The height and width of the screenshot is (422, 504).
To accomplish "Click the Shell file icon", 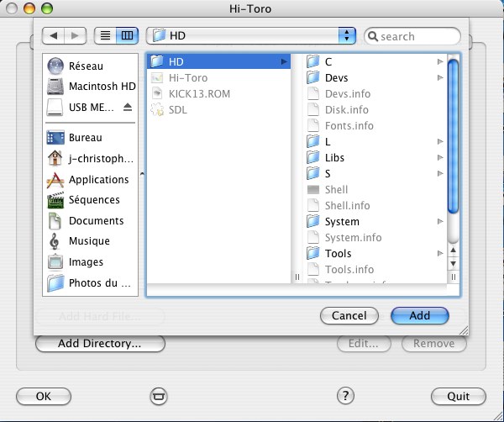I will click(313, 189).
